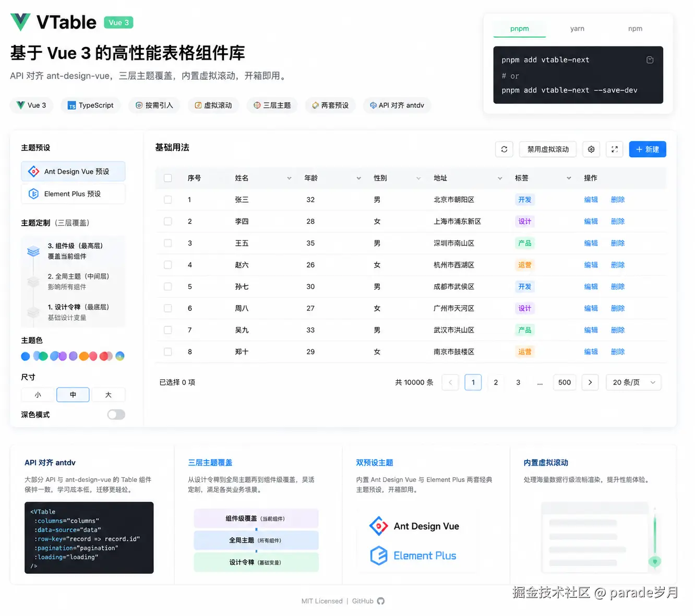Check the row for 孙七
Image resolution: width=695 pixels, height=616 pixels.
pyautogui.click(x=168, y=286)
